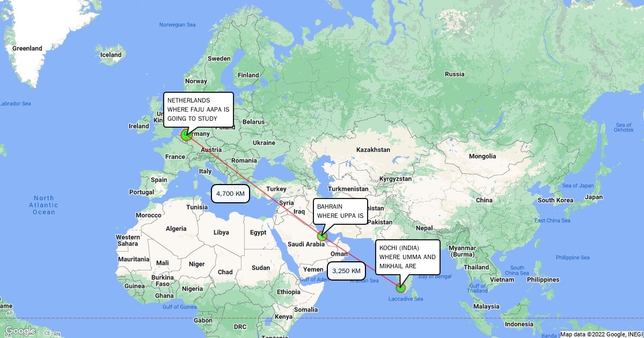
Task: Click the Netherlands Faju Aapa callout
Action: pos(199,110)
